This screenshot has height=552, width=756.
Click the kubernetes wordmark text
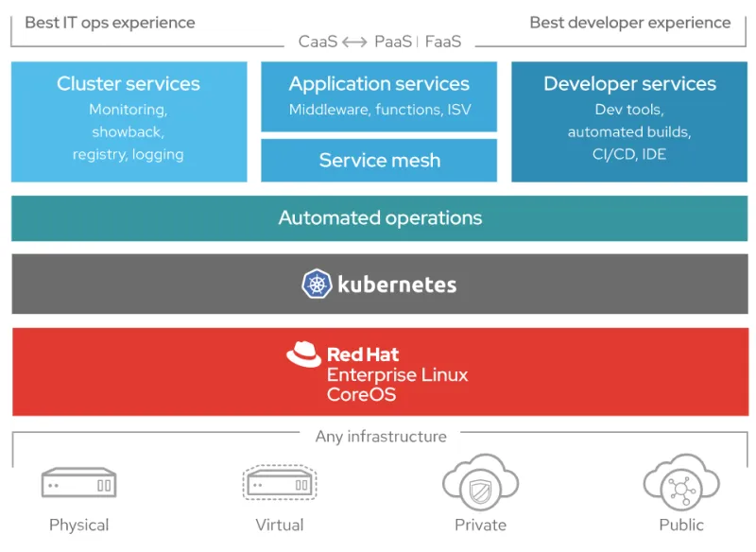[x=397, y=285]
